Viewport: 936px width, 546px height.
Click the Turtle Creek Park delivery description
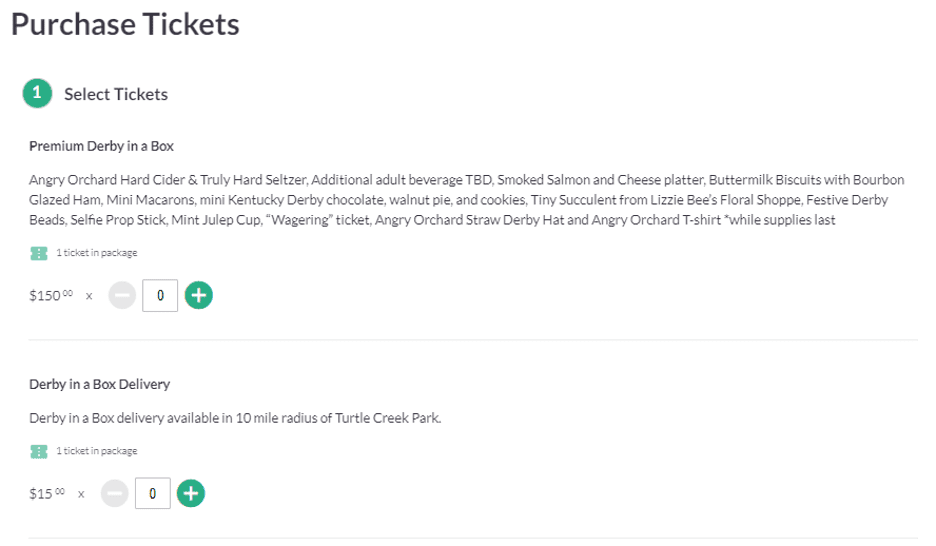(x=235, y=418)
